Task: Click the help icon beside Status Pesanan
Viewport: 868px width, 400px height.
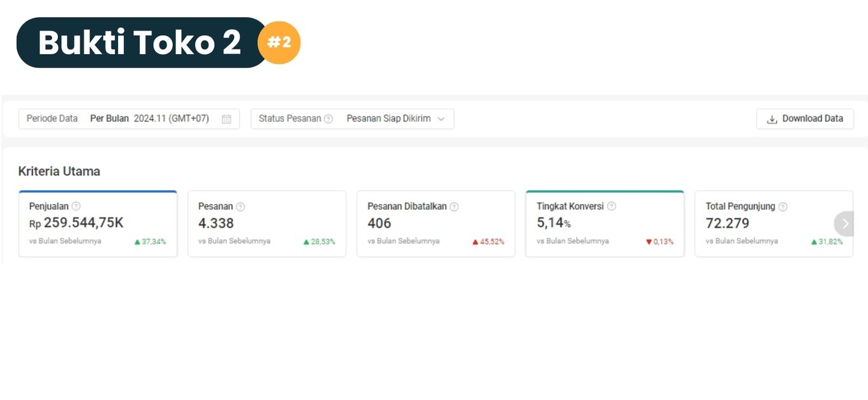Action: pos(329,119)
